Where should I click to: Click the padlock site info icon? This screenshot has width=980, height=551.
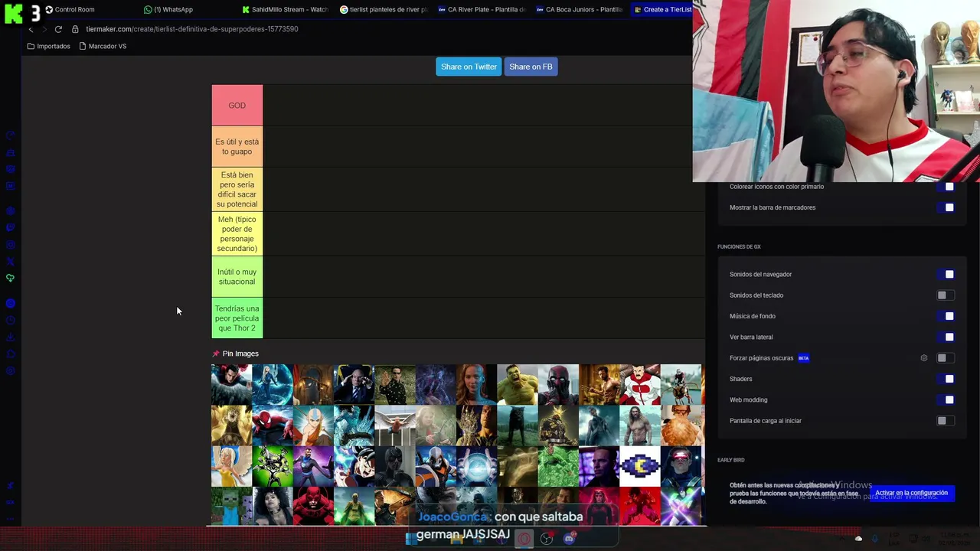(x=75, y=29)
